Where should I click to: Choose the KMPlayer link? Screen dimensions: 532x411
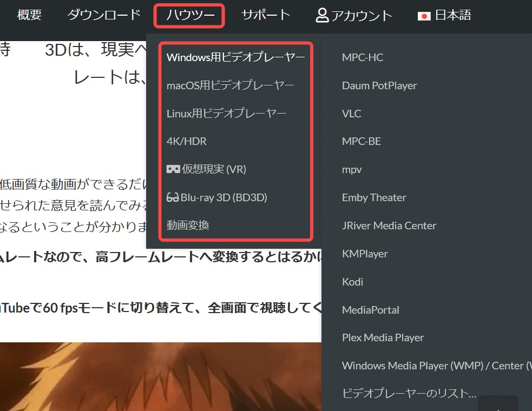pos(365,254)
